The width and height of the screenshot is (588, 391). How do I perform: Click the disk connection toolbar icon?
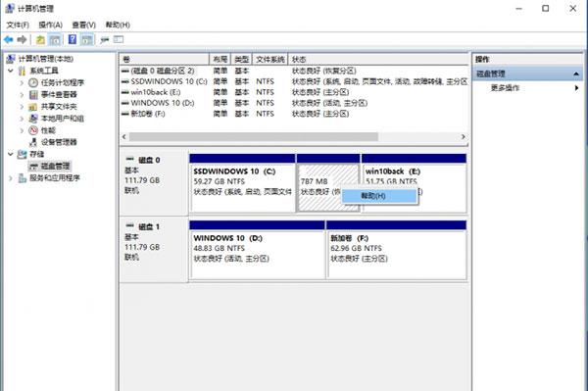point(105,40)
